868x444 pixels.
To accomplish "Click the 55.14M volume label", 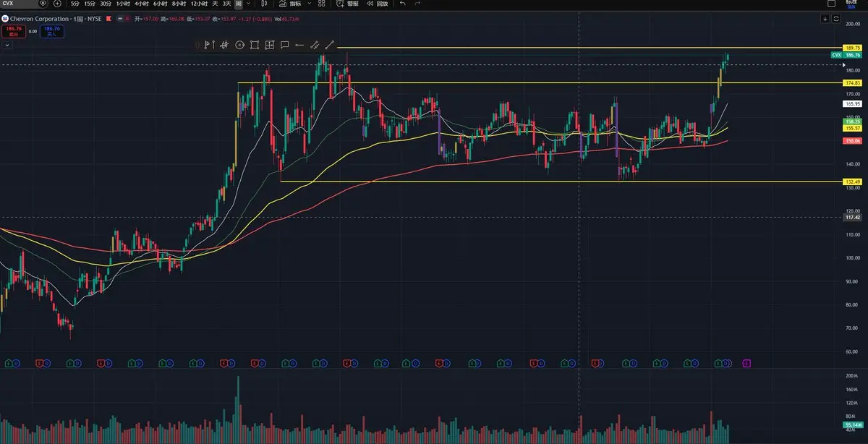I will (x=851, y=424).
